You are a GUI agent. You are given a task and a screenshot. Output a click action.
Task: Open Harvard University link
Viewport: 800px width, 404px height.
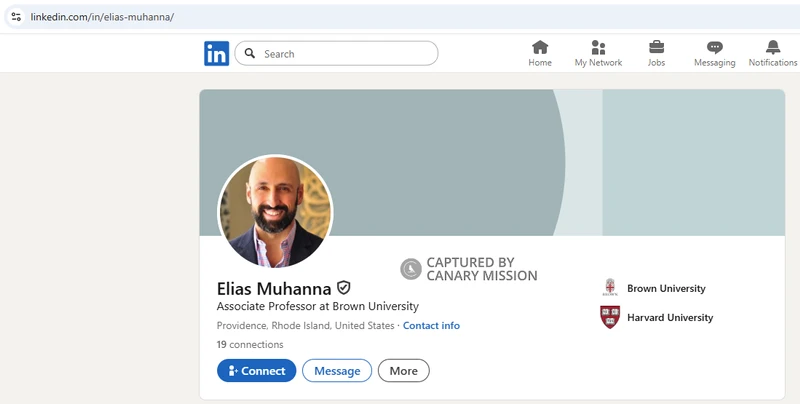[670, 317]
